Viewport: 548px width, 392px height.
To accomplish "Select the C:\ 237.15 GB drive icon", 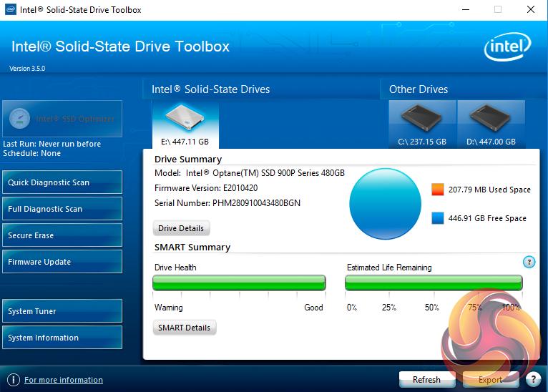I will click(422, 124).
